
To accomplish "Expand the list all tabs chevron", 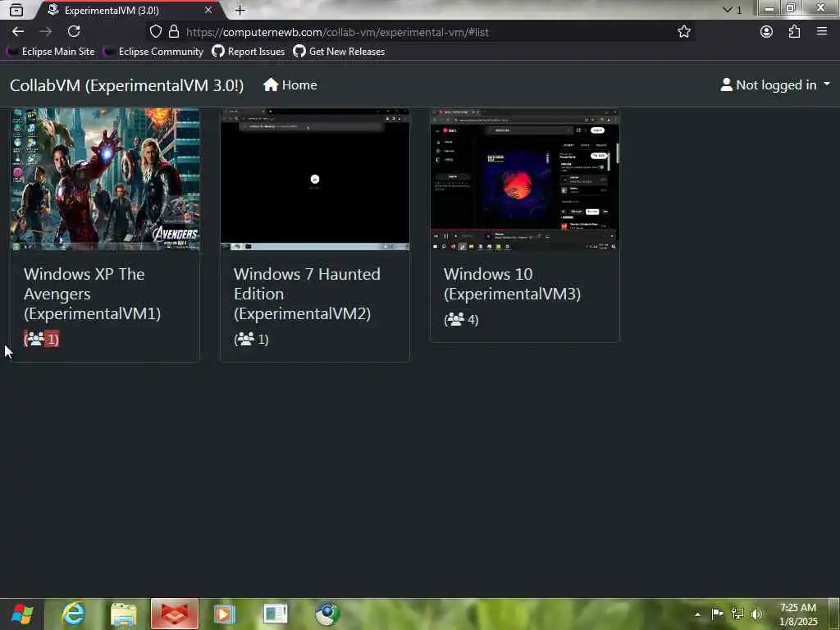I will 727,10.
